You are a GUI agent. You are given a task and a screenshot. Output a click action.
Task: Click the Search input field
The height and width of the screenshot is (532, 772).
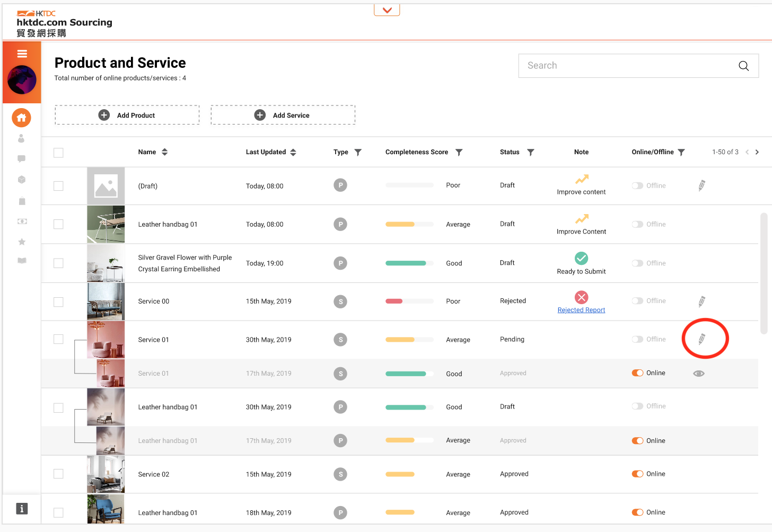click(626, 66)
